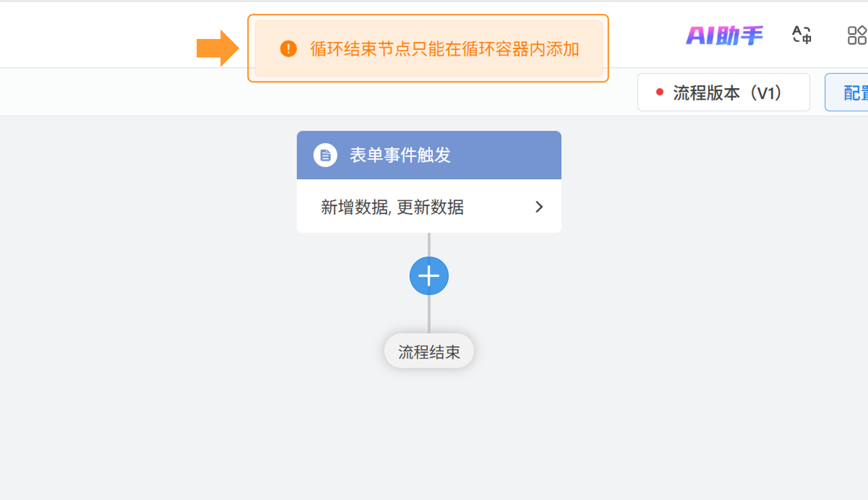868x500 pixels.
Task: Open the AI助手 assistant
Action: (724, 36)
